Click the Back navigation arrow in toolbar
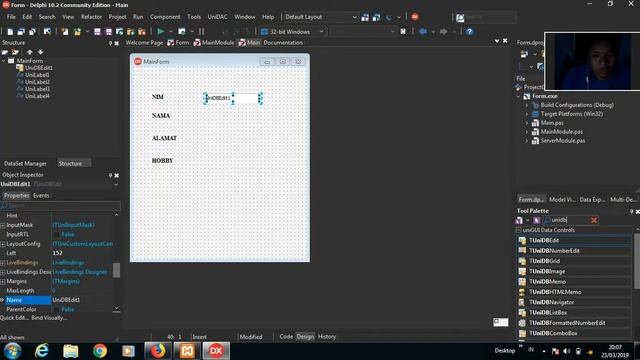 pos(423,31)
